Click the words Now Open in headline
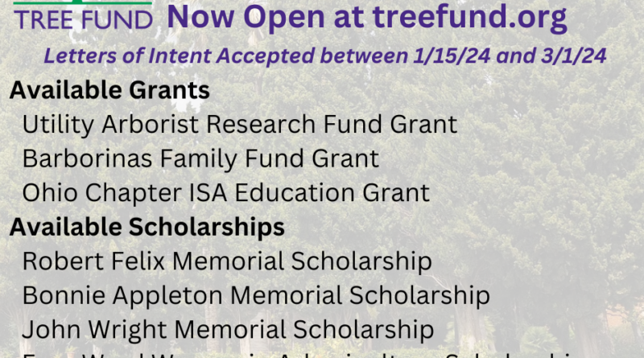This screenshot has width=644, height=358. coord(247,17)
